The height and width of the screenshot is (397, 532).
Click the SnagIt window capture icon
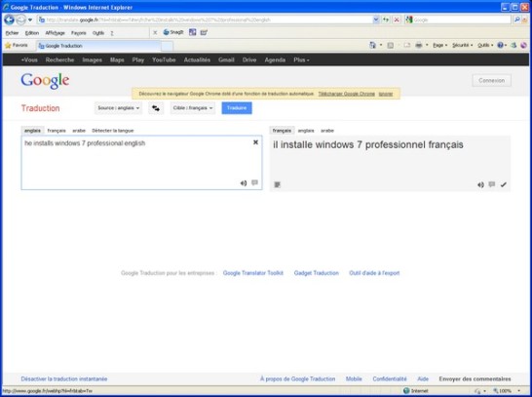[x=192, y=32]
